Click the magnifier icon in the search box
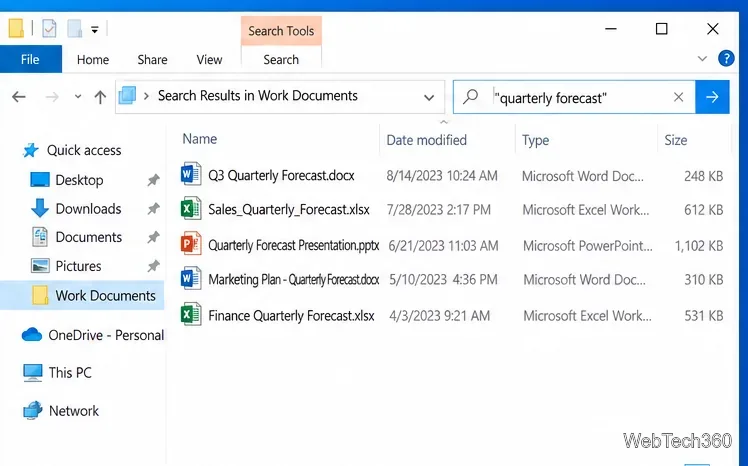Screen dimensions: 748x466 [x=470, y=97]
